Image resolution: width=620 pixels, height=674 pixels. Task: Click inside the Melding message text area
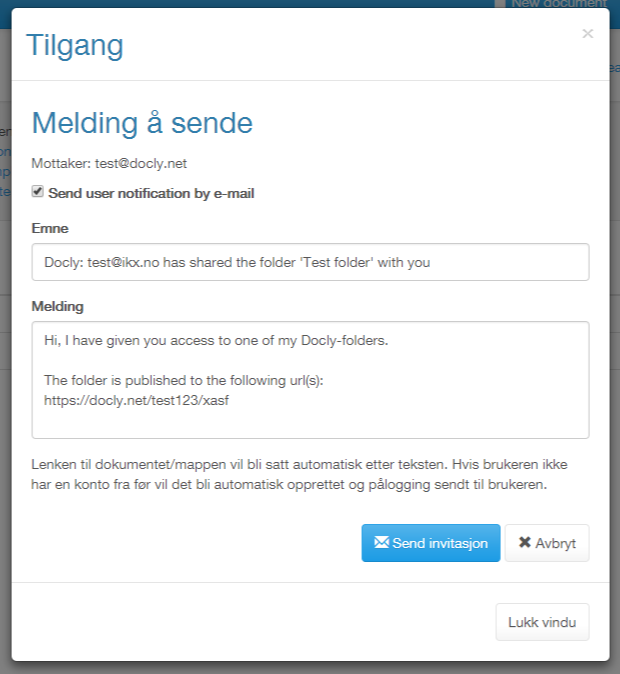point(310,380)
